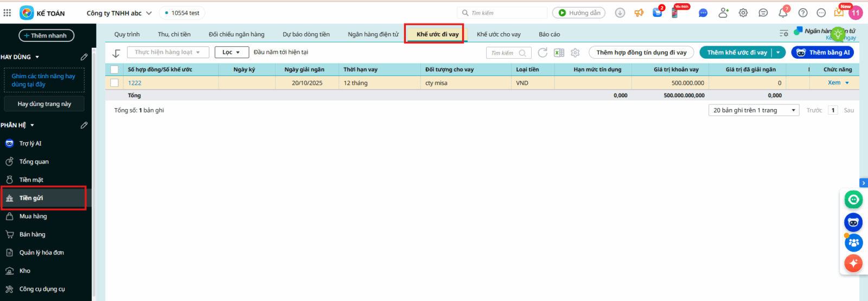Open notifications bell icon
This screenshot has height=301, width=868.
click(x=783, y=13)
